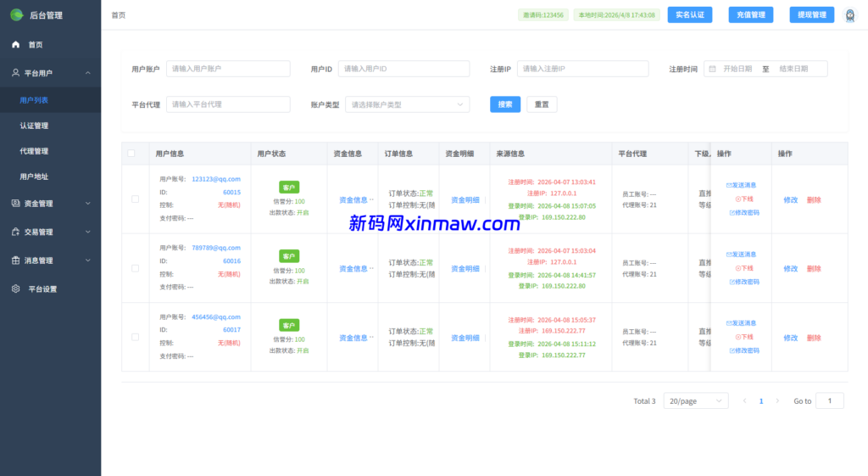Change password for user 60016
Viewport: 868px width, 476px height.
coord(744,282)
